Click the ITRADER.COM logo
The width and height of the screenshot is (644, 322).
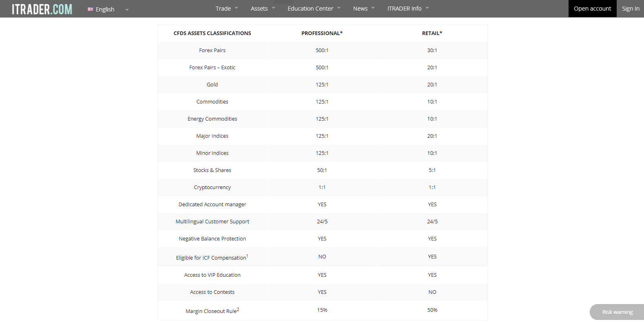[42, 9]
